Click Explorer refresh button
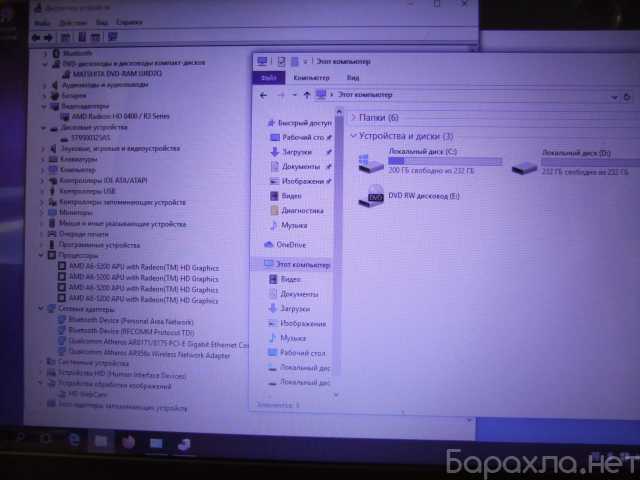This screenshot has width=640, height=480. (627, 97)
